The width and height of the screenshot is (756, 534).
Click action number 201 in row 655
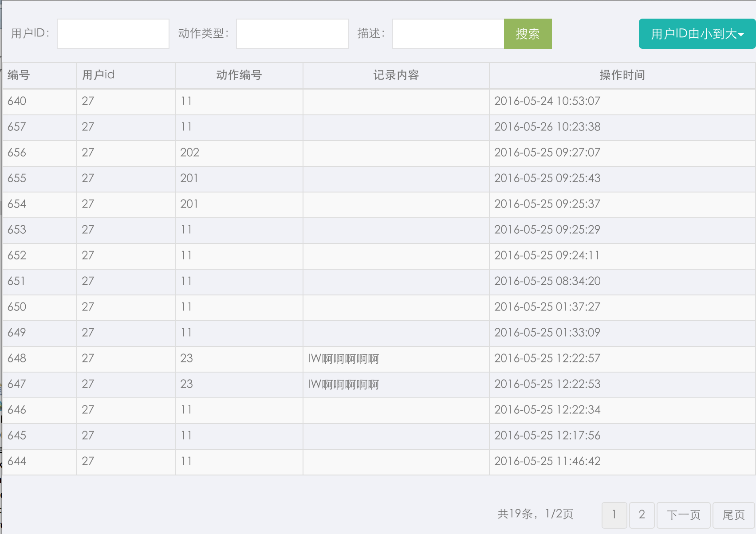pyautogui.click(x=189, y=178)
